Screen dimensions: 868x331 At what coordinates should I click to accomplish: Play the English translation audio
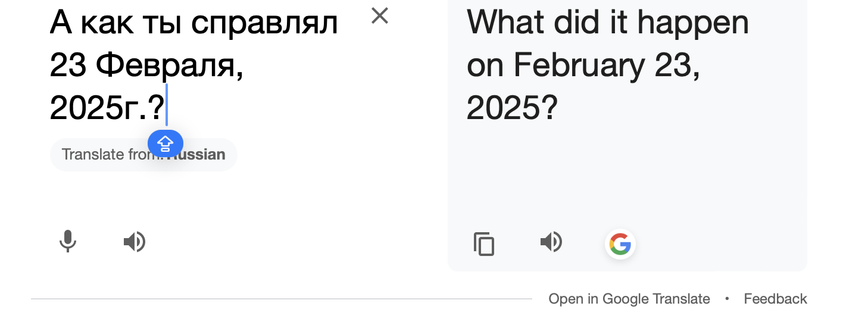point(551,242)
